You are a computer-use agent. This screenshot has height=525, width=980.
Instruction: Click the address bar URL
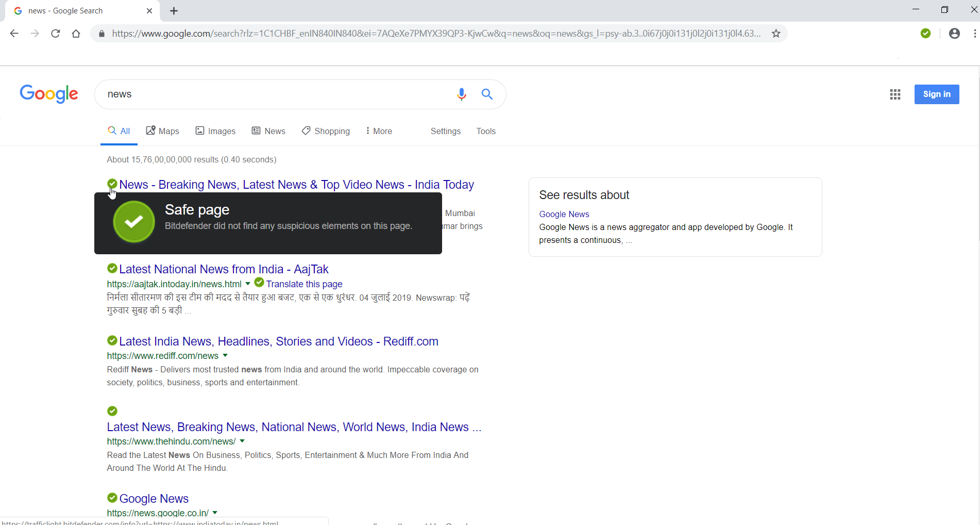tap(436, 34)
